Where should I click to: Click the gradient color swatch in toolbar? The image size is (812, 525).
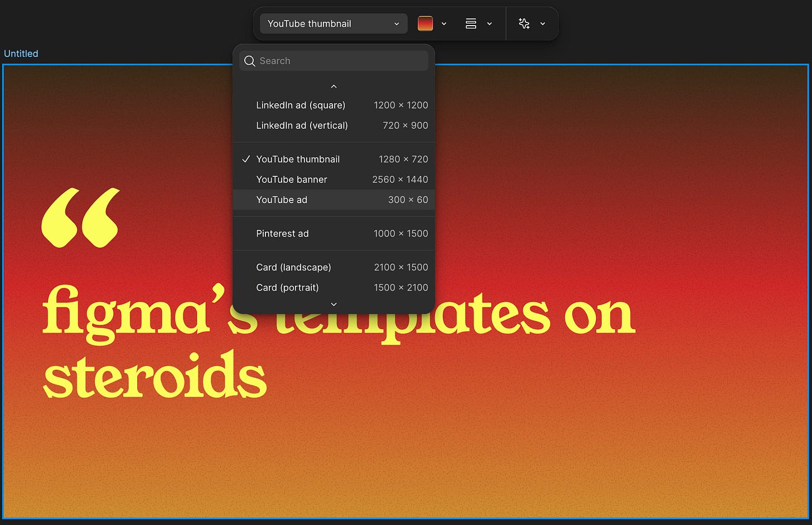pyautogui.click(x=426, y=23)
